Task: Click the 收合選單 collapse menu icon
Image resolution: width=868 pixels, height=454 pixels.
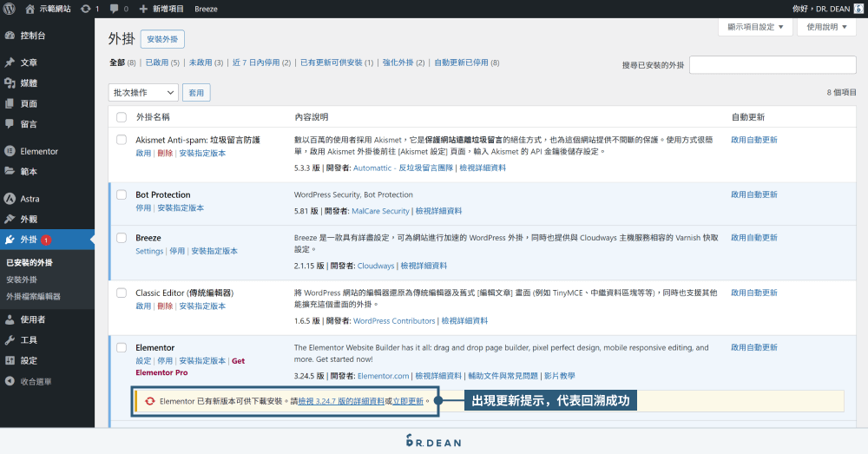Action: [10, 381]
